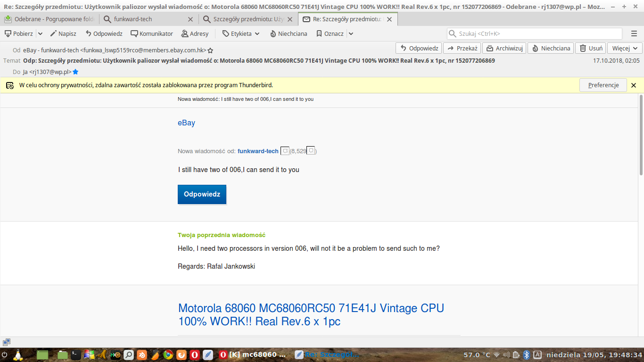Click Odpowiedz in the message header

tap(418, 48)
